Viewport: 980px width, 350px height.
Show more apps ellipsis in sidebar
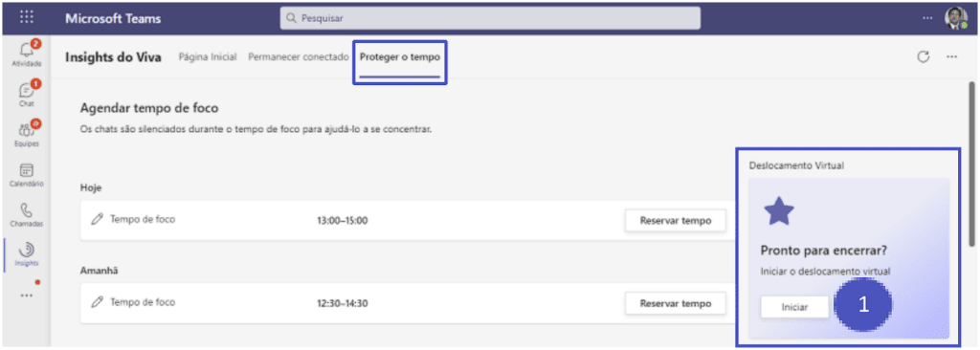point(27,295)
